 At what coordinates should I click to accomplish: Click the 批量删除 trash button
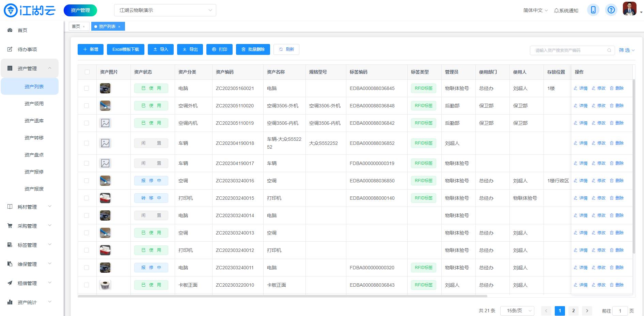tap(253, 49)
